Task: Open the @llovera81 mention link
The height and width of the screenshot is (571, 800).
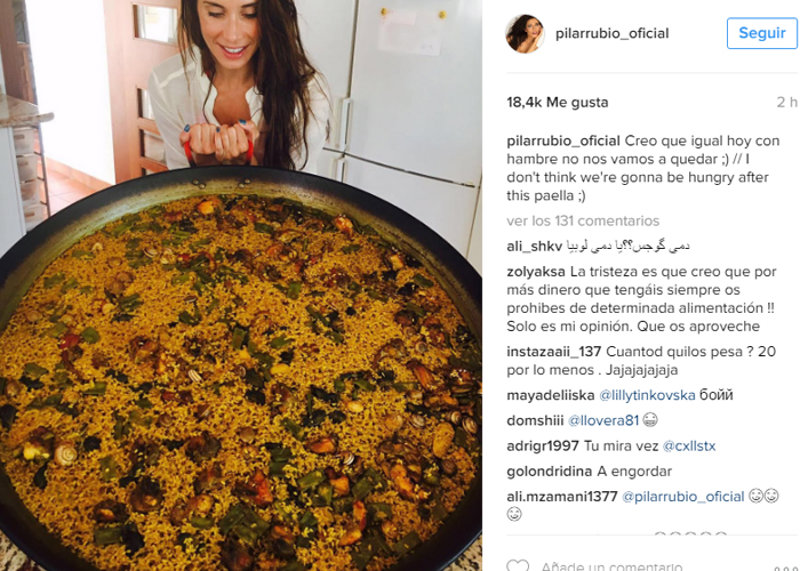Action: [603, 420]
